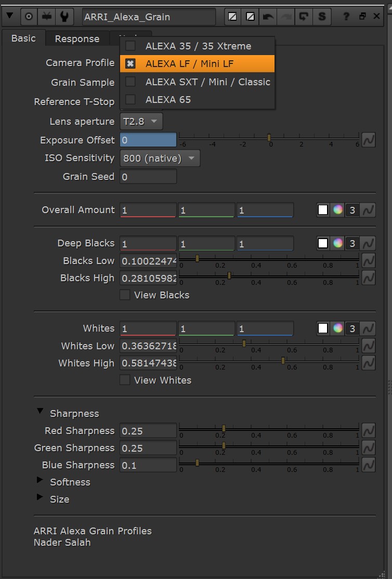Click the revert knobs icon
The height and width of the screenshot is (579, 392).
(304, 17)
